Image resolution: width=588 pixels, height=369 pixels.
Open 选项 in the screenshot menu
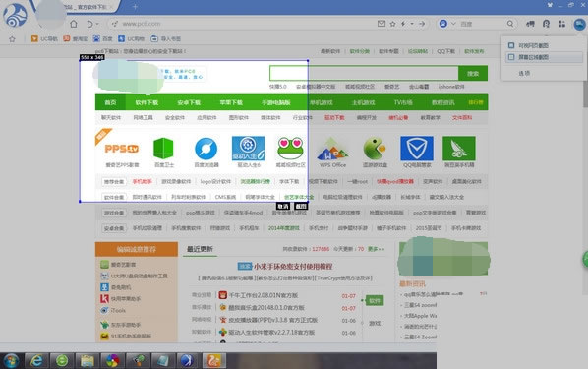pyautogui.click(x=524, y=73)
